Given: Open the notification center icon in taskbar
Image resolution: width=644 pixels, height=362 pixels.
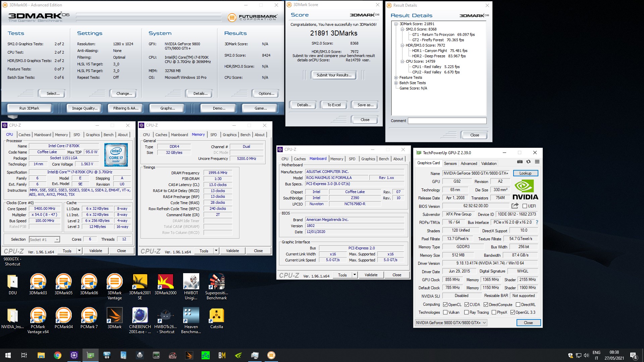Looking at the screenshot, I should [633, 355].
